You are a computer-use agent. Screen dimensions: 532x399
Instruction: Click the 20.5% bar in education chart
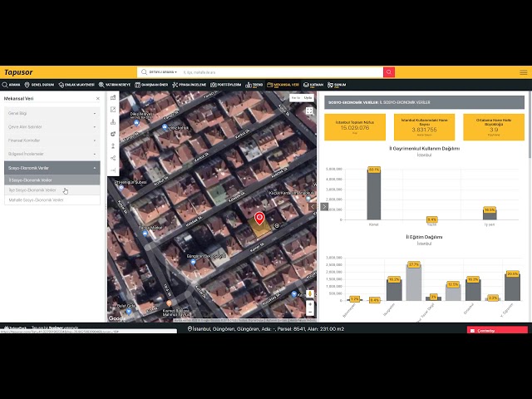point(512,287)
